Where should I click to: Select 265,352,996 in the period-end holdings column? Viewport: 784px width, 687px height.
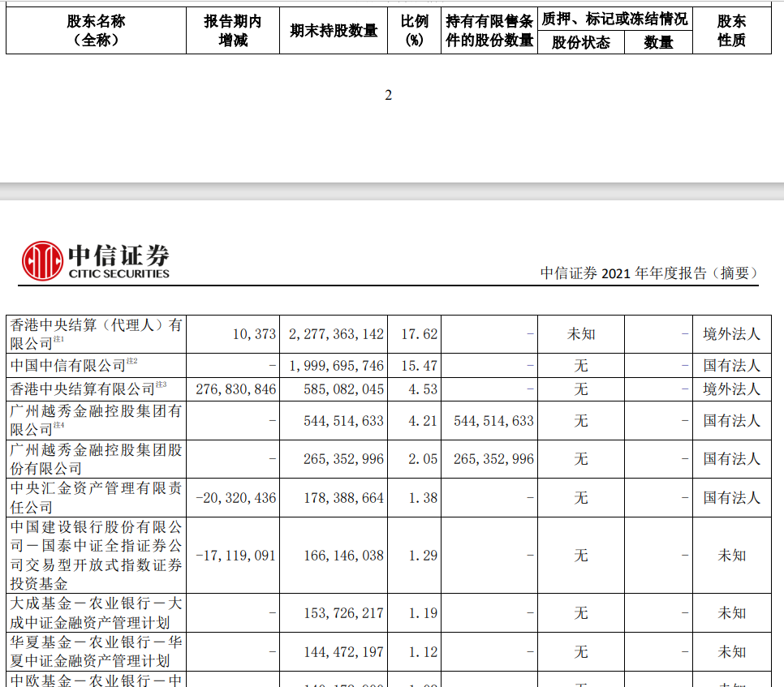click(x=343, y=459)
